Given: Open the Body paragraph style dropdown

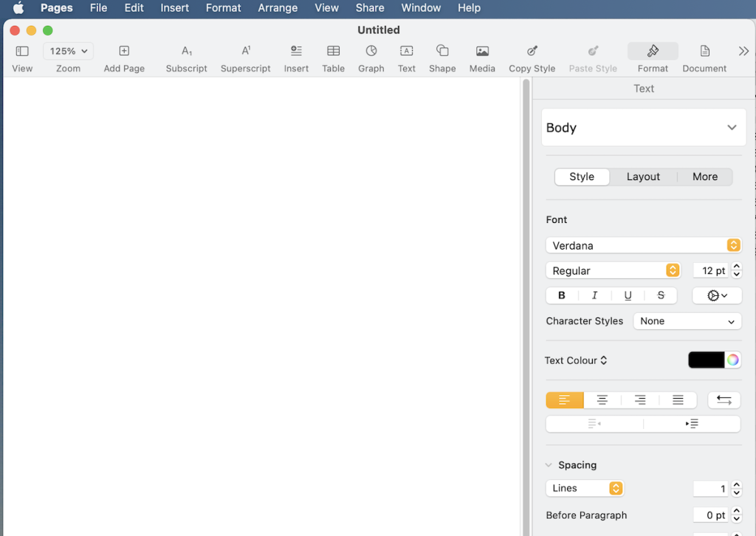Looking at the screenshot, I should [644, 127].
